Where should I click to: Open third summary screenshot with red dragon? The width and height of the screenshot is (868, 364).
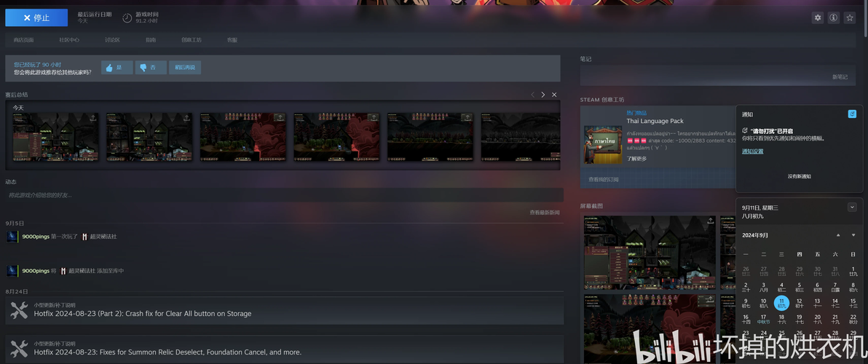point(243,137)
